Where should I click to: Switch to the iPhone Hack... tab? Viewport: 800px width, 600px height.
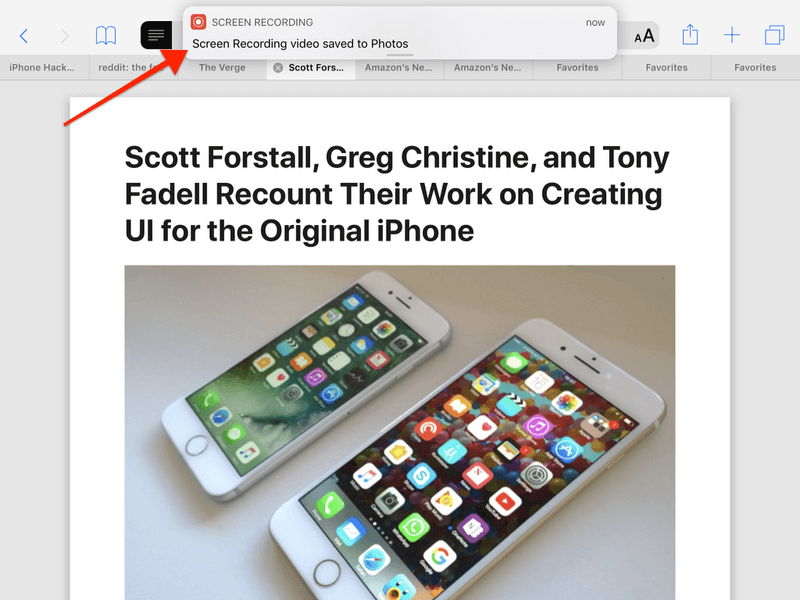click(44, 68)
